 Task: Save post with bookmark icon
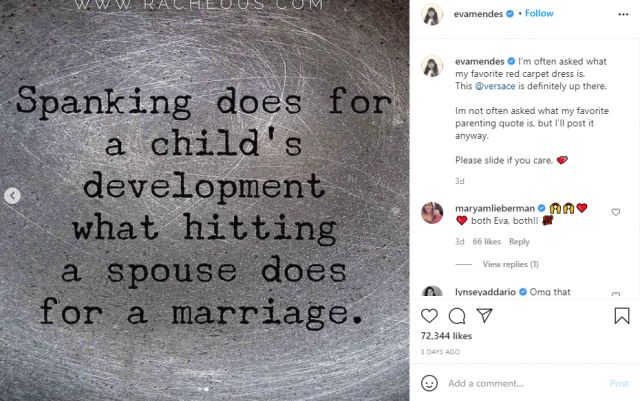click(x=622, y=316)
